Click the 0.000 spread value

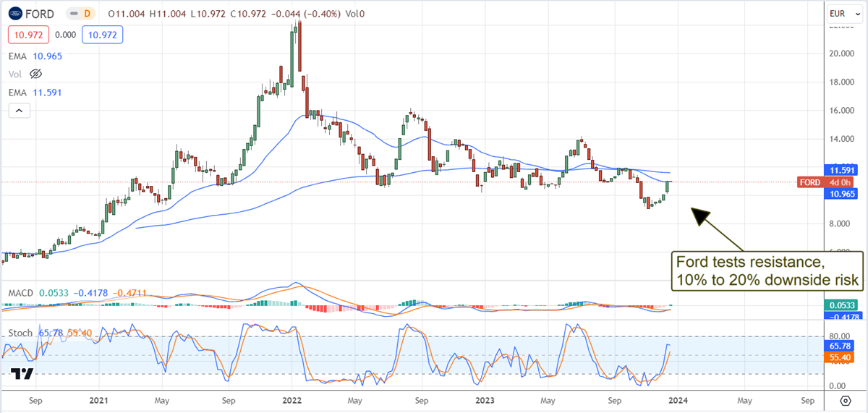point(65,34)
